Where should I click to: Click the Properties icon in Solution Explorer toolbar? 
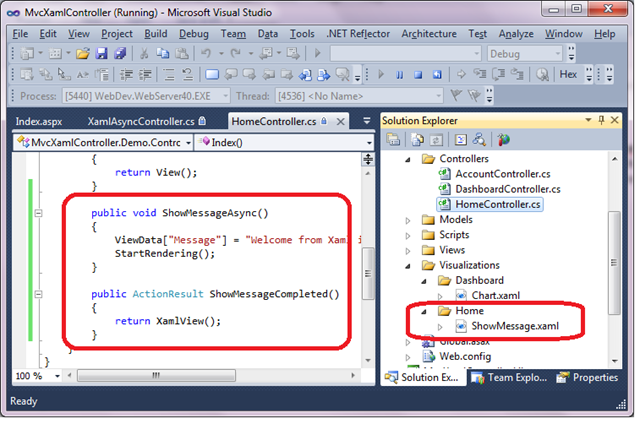392,140
